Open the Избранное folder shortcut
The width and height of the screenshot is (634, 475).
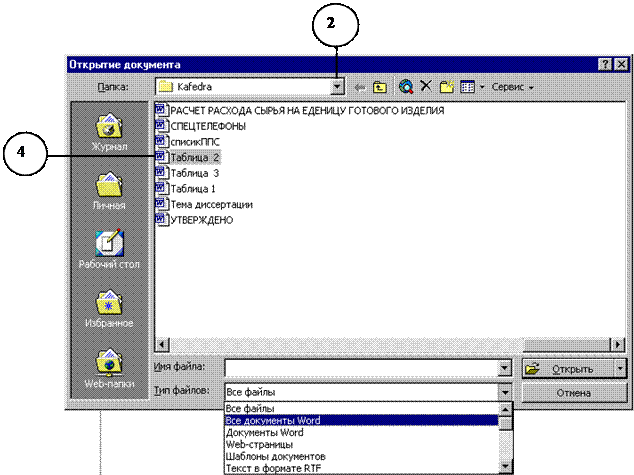[109, 309]
